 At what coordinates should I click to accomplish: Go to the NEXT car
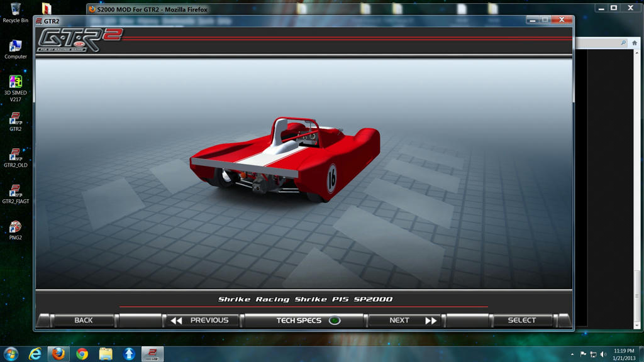pos(406,320)
